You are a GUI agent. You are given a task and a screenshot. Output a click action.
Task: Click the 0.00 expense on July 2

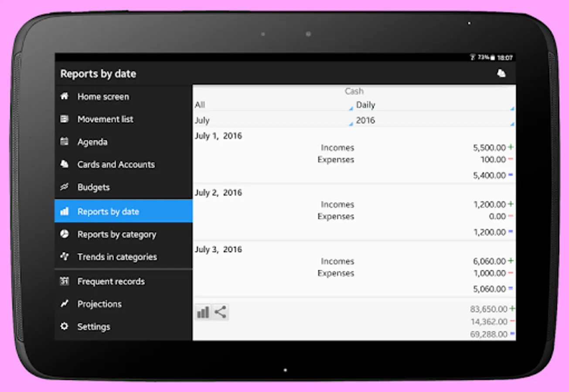497,216
